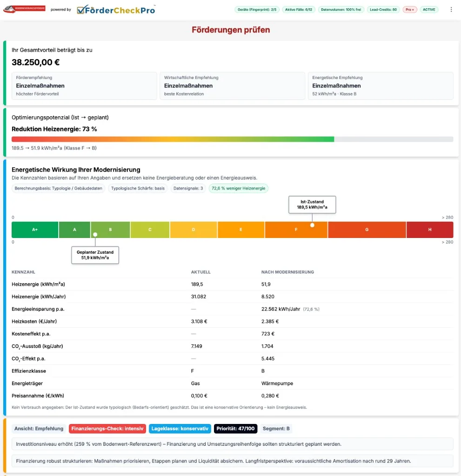461x476 pixels.
Task: Click the 38.250,00 € total amount
Action: (x=35, y=62)
